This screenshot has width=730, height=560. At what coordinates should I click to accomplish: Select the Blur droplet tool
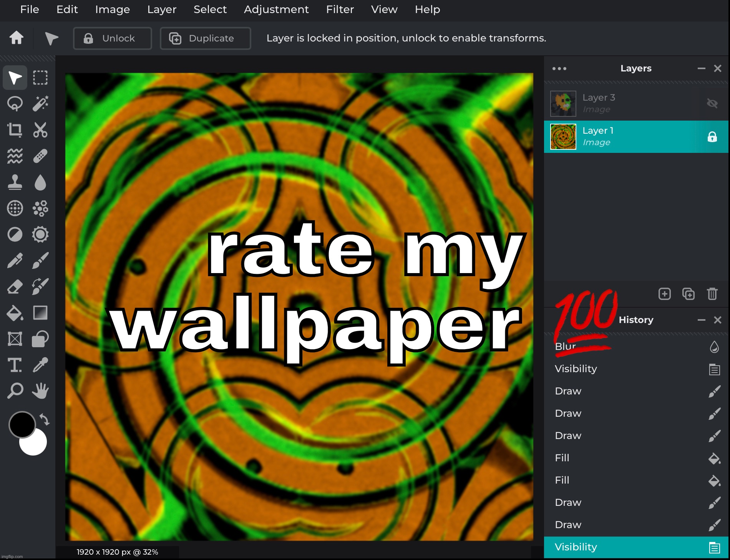[x=40, y=182]
